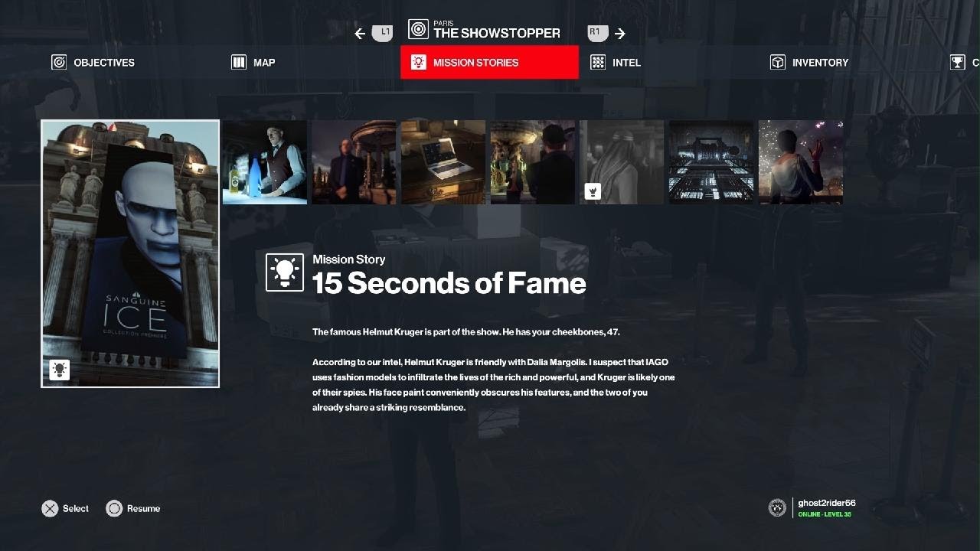The image size is (980, 551).
Task: Select the bartender with blue bottle story
Action: [264, 162]
